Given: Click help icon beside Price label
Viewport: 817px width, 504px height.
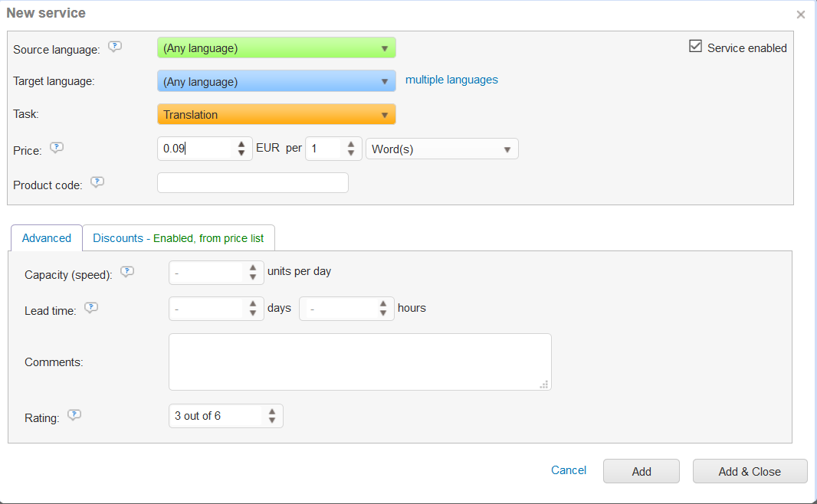Looking at the screenshot, I should tap(56, 148).
